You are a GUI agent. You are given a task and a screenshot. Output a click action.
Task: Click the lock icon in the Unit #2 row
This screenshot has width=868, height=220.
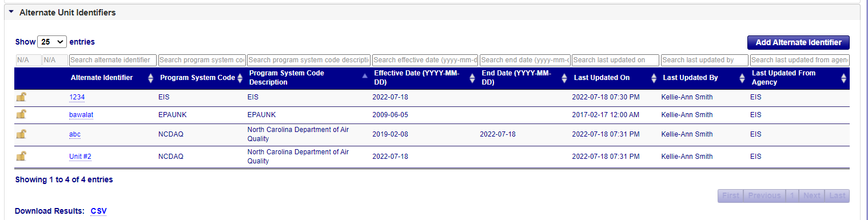click(21, 156)
